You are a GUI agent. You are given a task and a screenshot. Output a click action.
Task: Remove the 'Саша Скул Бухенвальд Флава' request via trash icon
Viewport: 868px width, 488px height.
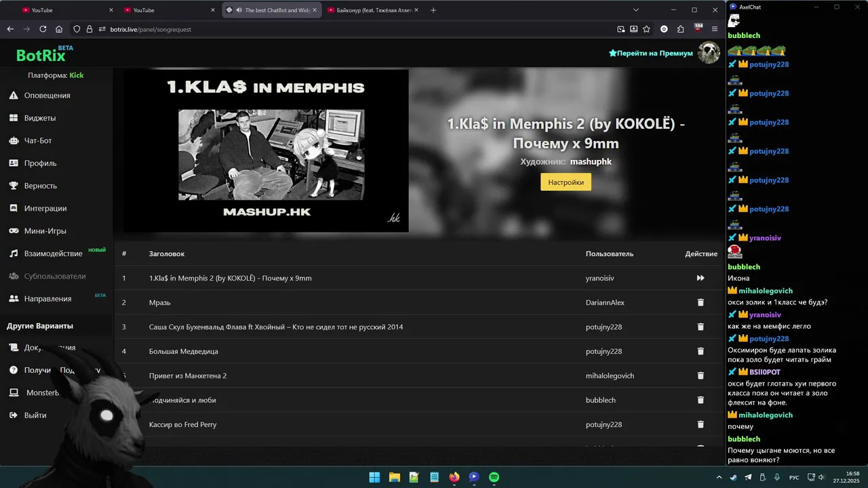701,327
